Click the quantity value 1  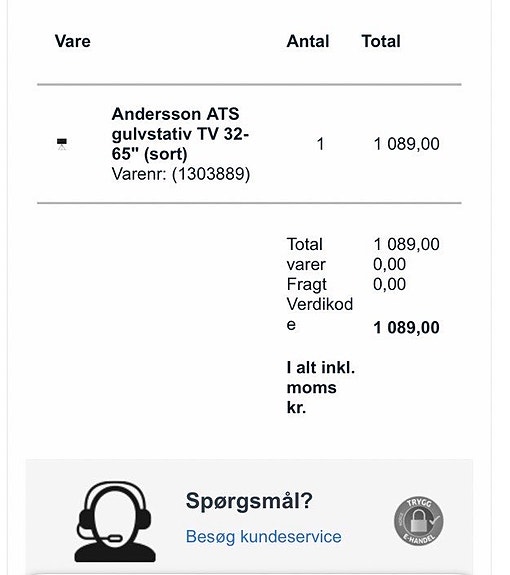(x=320, y=144)
